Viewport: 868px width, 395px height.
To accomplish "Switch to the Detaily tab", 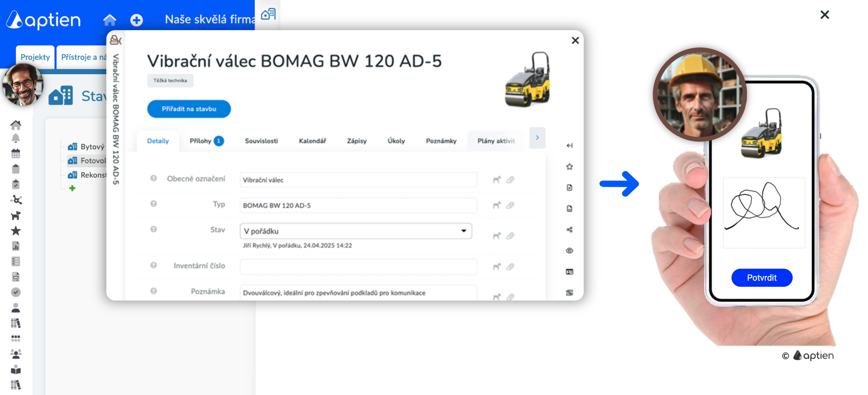I will pos(158,141).
